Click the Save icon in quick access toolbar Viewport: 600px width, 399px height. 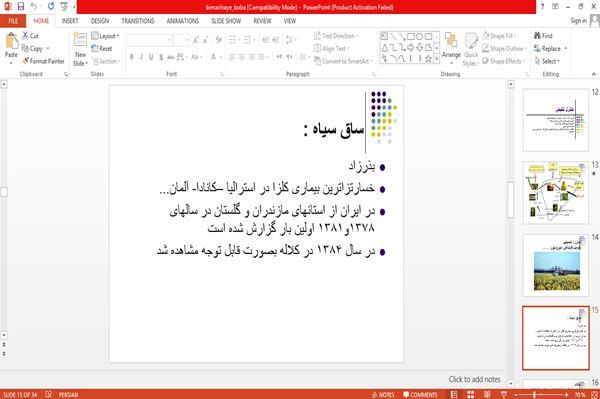coord(21,6)
